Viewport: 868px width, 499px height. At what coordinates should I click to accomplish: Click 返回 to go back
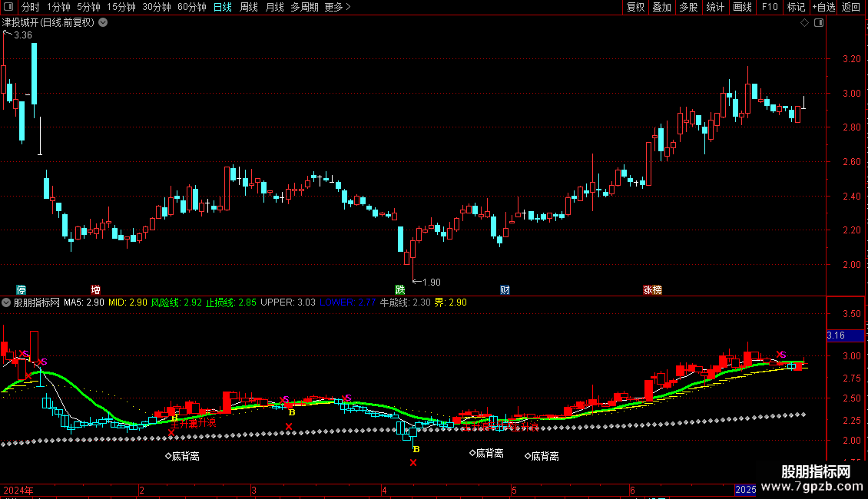[x=851, y=7]
